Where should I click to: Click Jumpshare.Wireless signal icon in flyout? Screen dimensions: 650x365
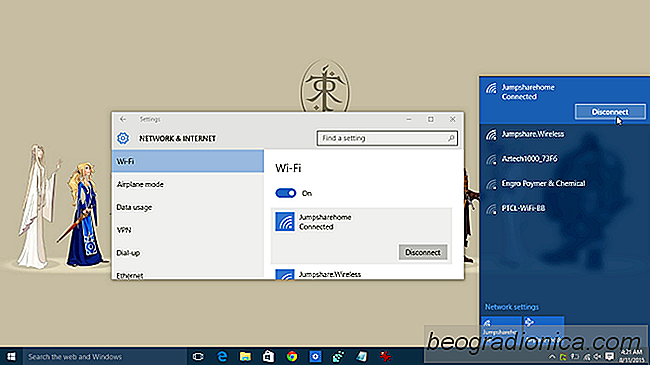(491, 134)
